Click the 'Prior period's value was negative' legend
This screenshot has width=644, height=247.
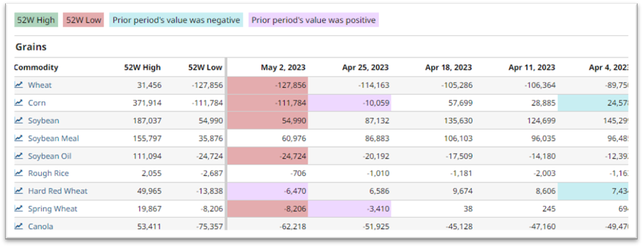pos(176,20)
